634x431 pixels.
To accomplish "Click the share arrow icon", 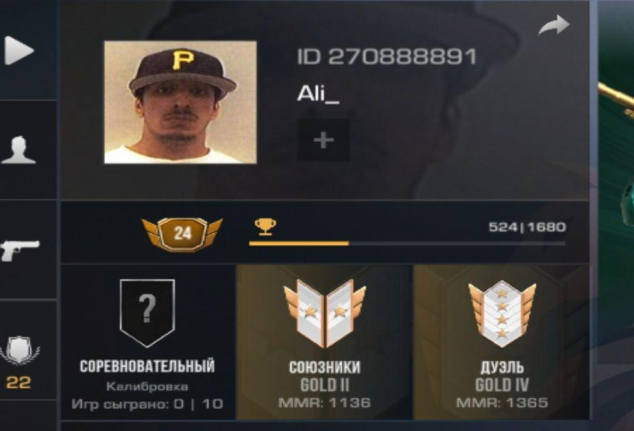I will [x=554, y=25].
